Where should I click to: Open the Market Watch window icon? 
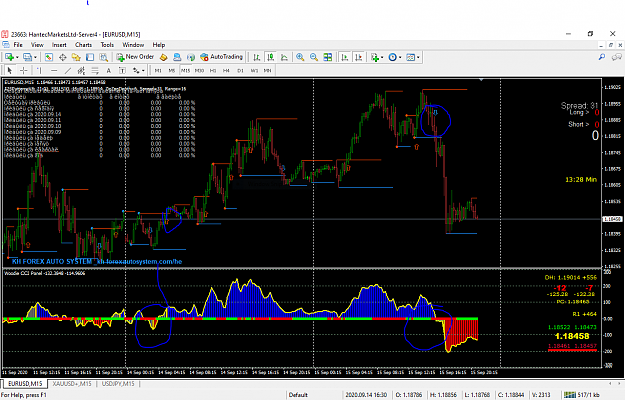pyautogui.click(x=49, y=57)
